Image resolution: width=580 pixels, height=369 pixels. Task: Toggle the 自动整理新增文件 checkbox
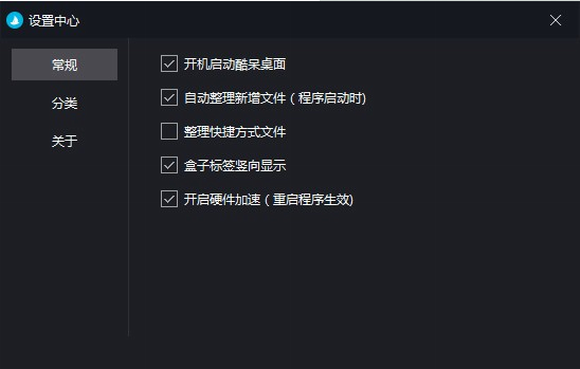169,98
